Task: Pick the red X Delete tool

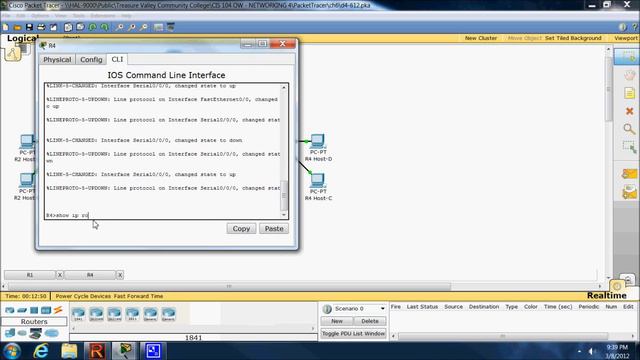Action: click(629, 111)
